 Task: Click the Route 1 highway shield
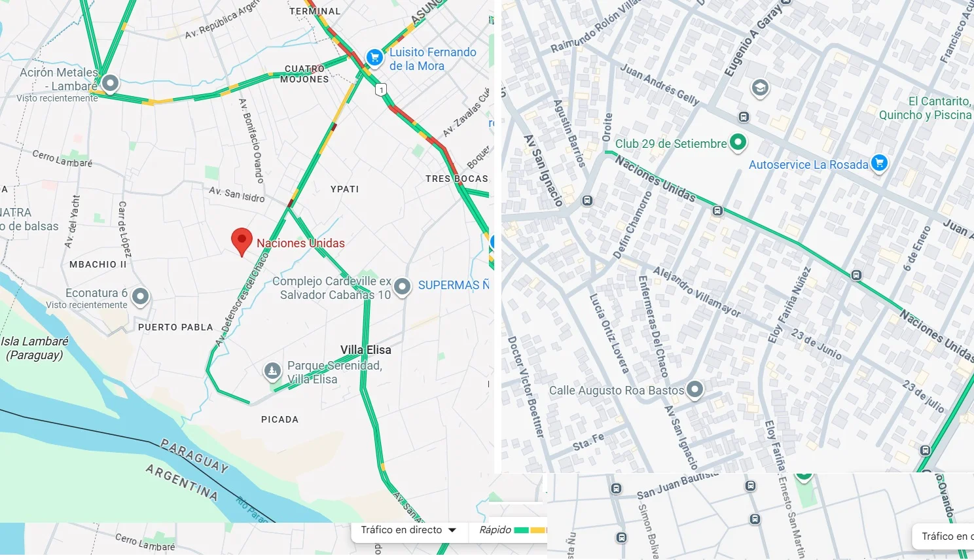tap(382, 90)
